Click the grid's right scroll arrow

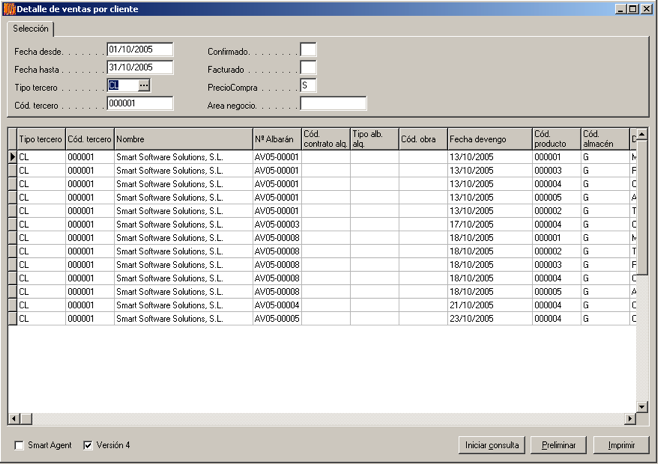631,418
